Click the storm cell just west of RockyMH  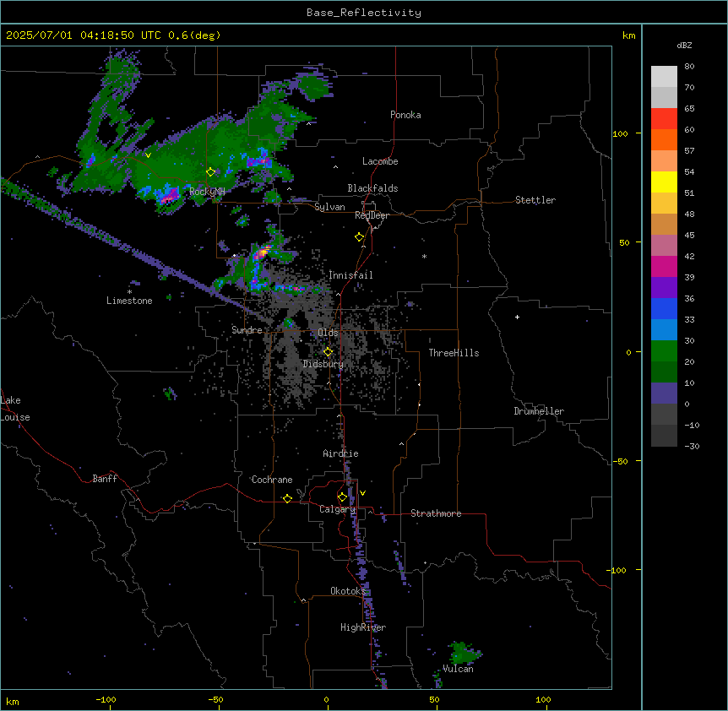(167, 195)
